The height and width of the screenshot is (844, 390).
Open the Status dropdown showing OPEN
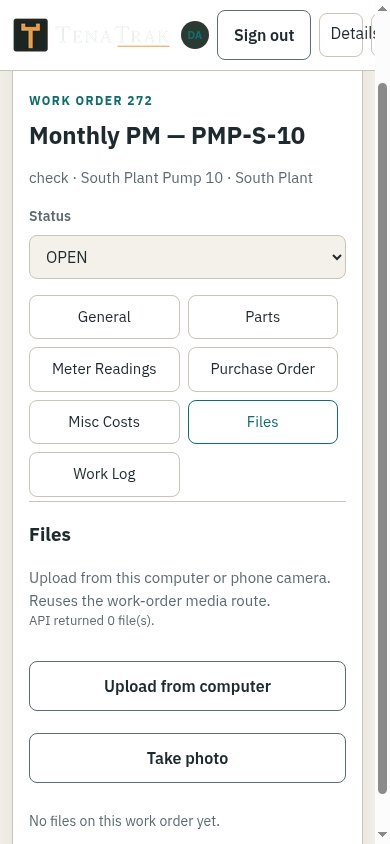click(187, 257)
